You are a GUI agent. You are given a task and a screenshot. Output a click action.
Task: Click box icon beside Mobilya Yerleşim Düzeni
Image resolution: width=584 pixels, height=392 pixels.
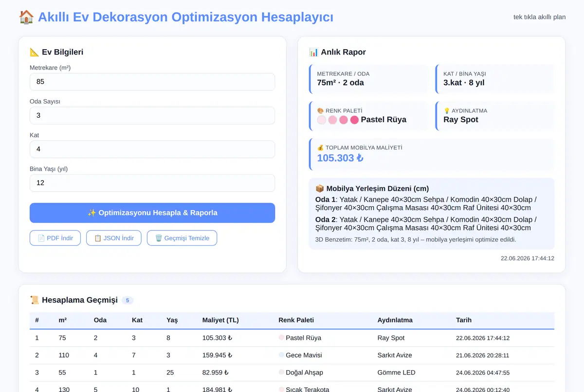pos(320,189)
